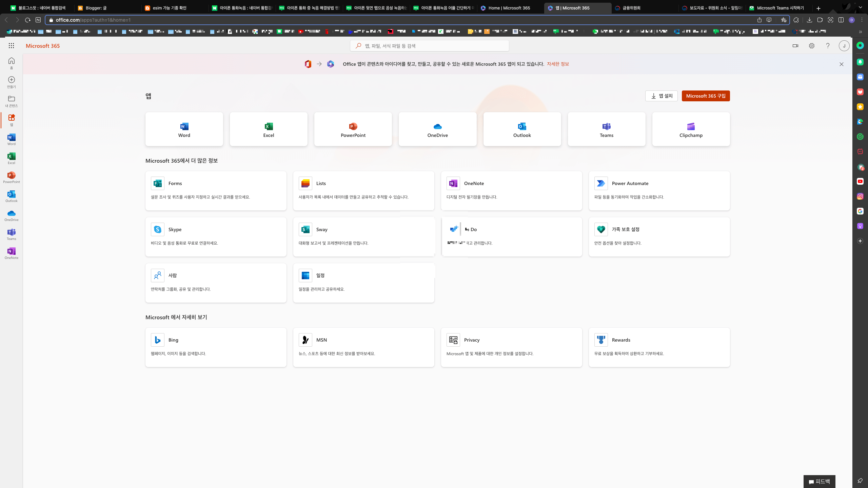Screen dimensions: 868x488
Task: Click the Microsoft 365 구입 button
Action: [x=706, y=96]
